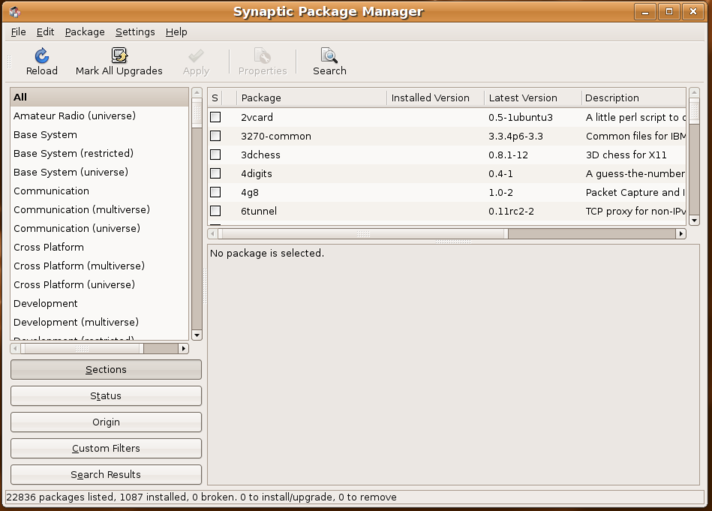Toggle status checkbox for 3270-common
The image size is (712, 511).
(216, 136)
